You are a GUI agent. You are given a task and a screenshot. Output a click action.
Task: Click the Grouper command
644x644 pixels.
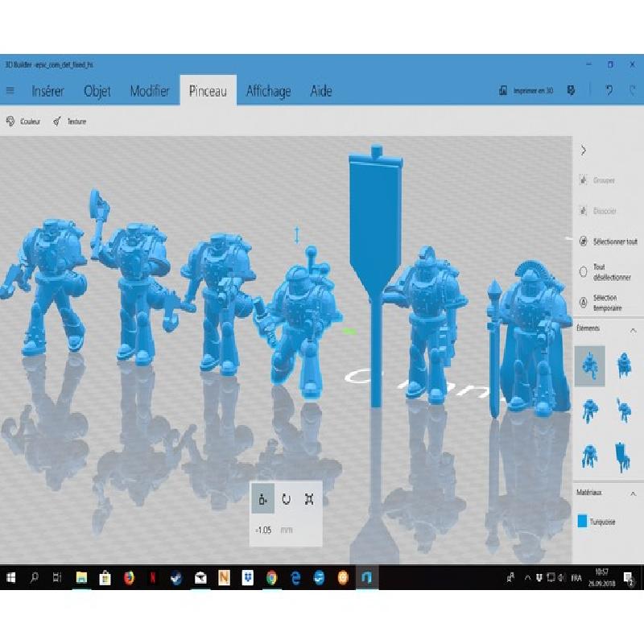click(x=597, y=180)
